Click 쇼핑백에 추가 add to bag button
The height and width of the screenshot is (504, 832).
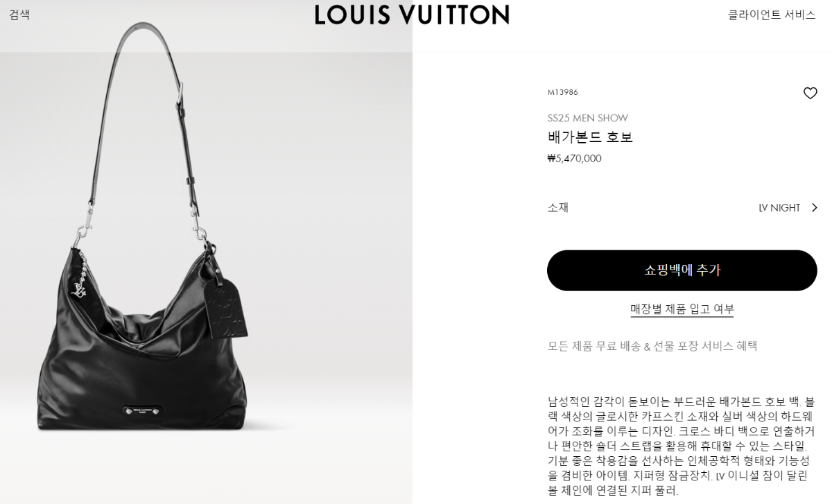pos(682,270)
